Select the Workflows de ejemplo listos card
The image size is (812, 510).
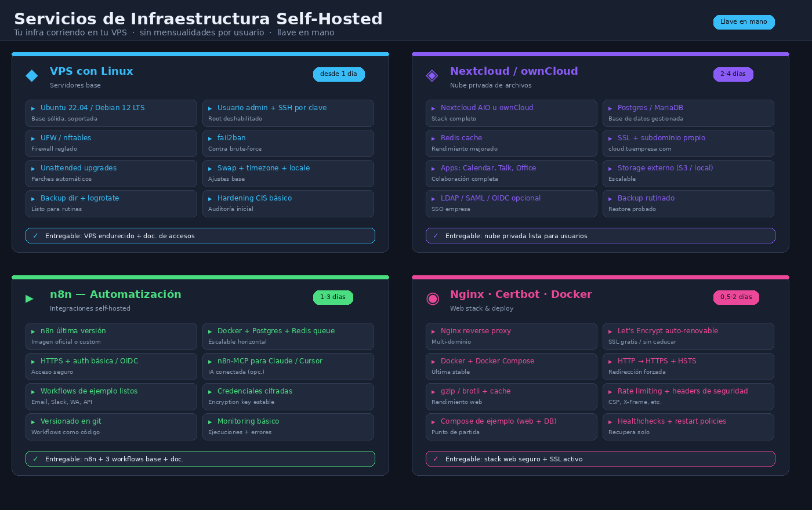point(111,396)
